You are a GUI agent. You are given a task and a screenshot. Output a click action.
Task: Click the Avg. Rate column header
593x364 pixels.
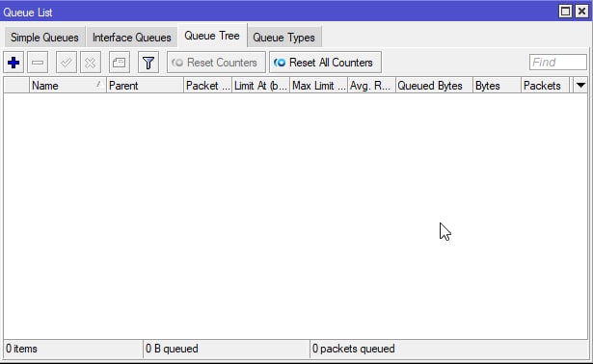pos(371,86)
